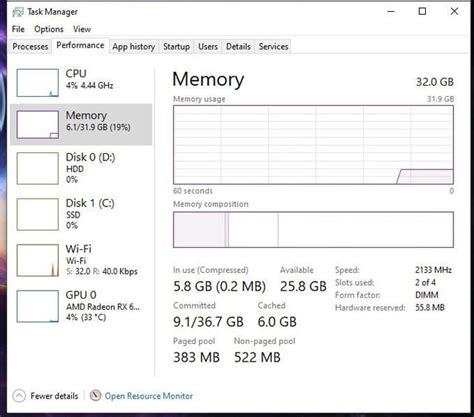The width and height of the screenshot is (474, 417).
Task: Select the Memory graph thumbnail in sidebar
Action: (x=38, y=125)
